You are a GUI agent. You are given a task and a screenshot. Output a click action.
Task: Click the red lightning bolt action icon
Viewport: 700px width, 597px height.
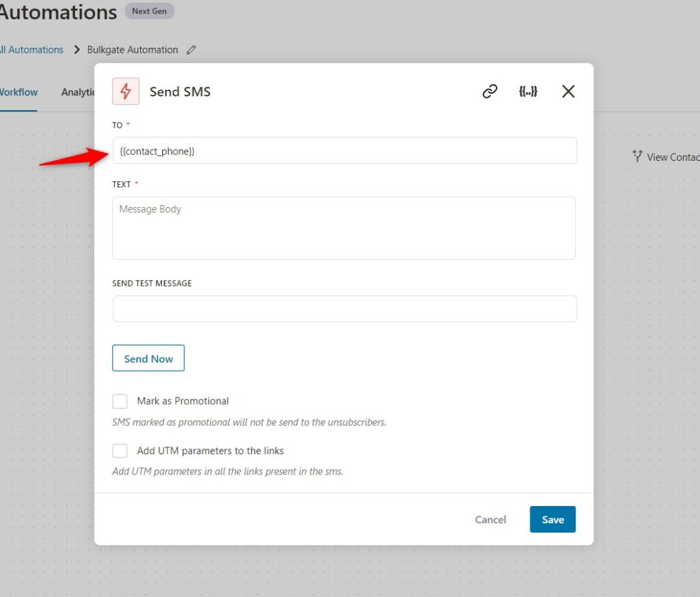click(126, 91)
